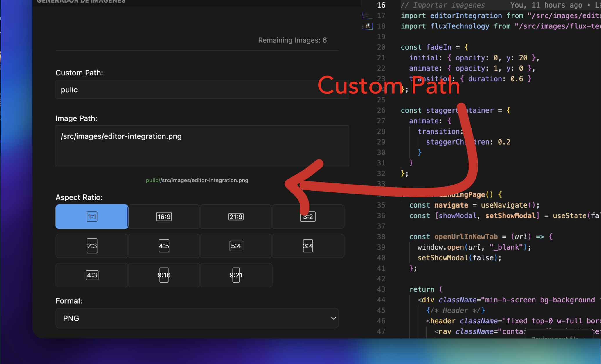Click inside the Custom Path field
This screenshot has height=364, width=601.
[186, 90]
